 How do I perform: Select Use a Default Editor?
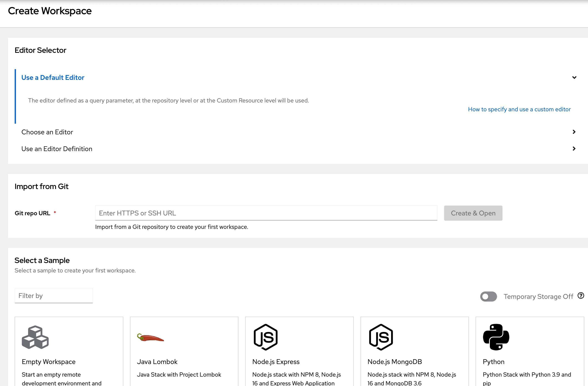click(x=53, y=77)
